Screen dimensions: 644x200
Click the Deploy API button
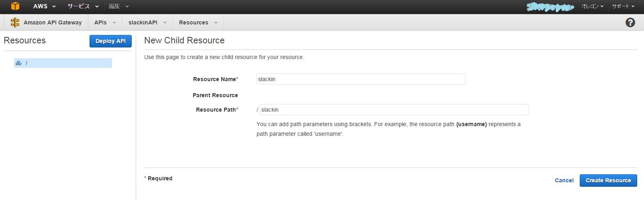(x=110, y=41)
